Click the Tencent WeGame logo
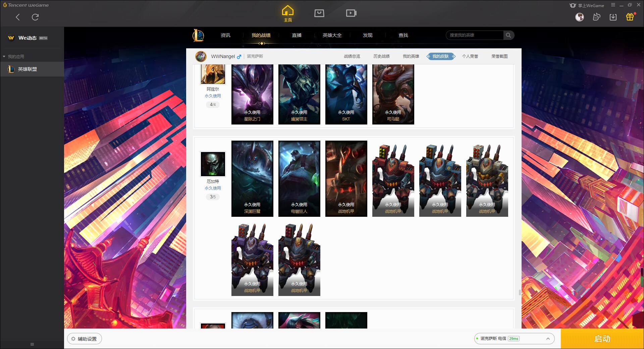This screenshot has height=349, width=644. [26, 5]
